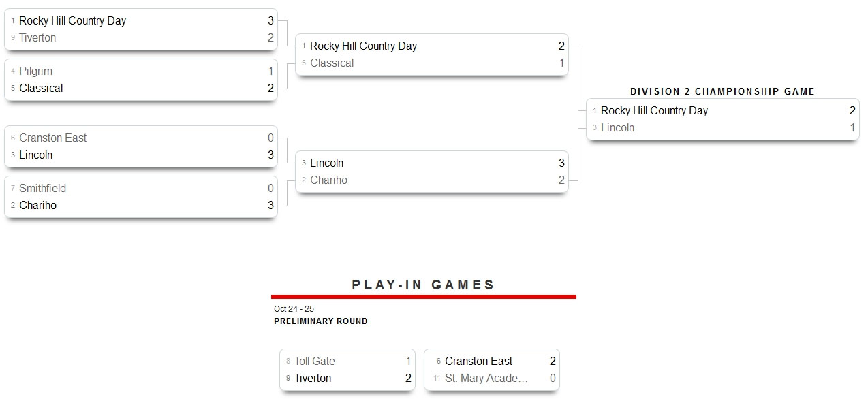This screenshot has height=401, width=868.
Task: Click Pilgrim team in the first-round matchup
Action: point(35,71)
